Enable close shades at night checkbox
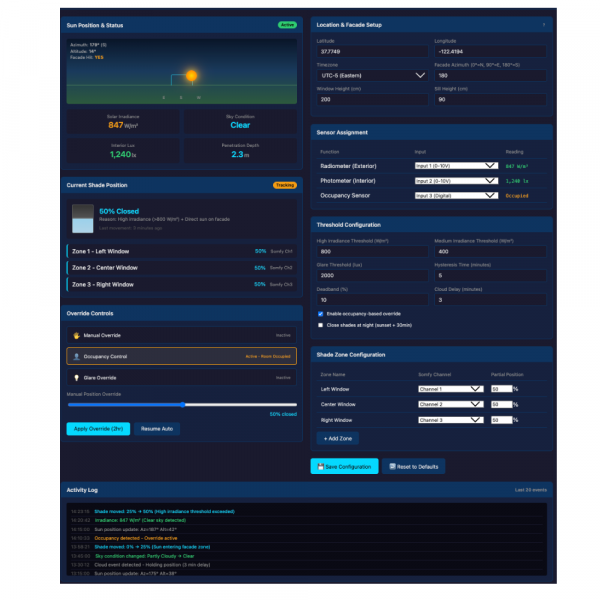The height and width of the screenshot is (600, 600). [320, 325]
